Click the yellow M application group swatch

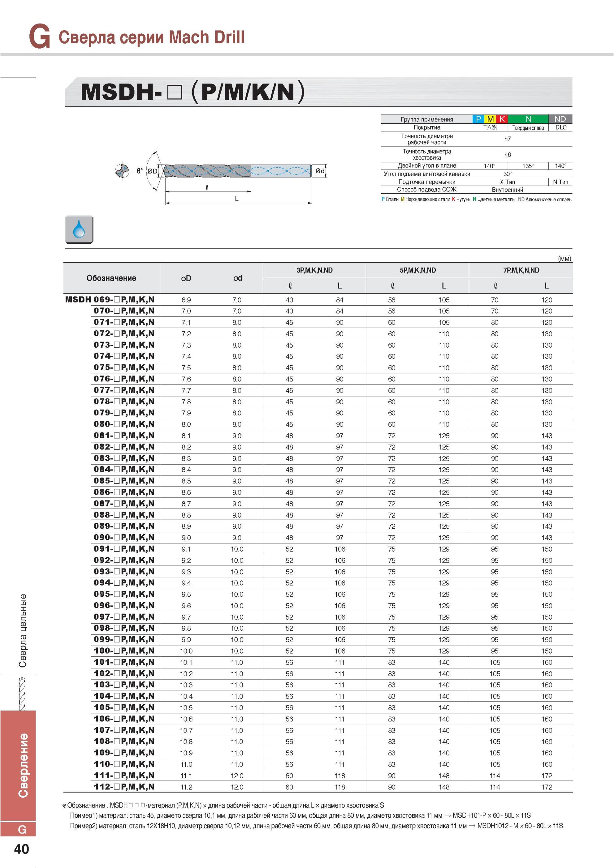490,119
